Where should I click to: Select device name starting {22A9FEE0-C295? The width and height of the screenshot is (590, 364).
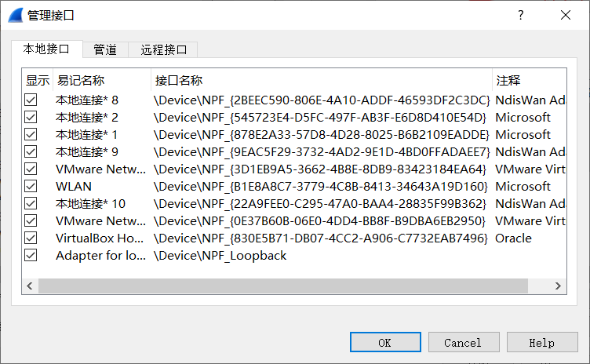(x=320, y=204)
